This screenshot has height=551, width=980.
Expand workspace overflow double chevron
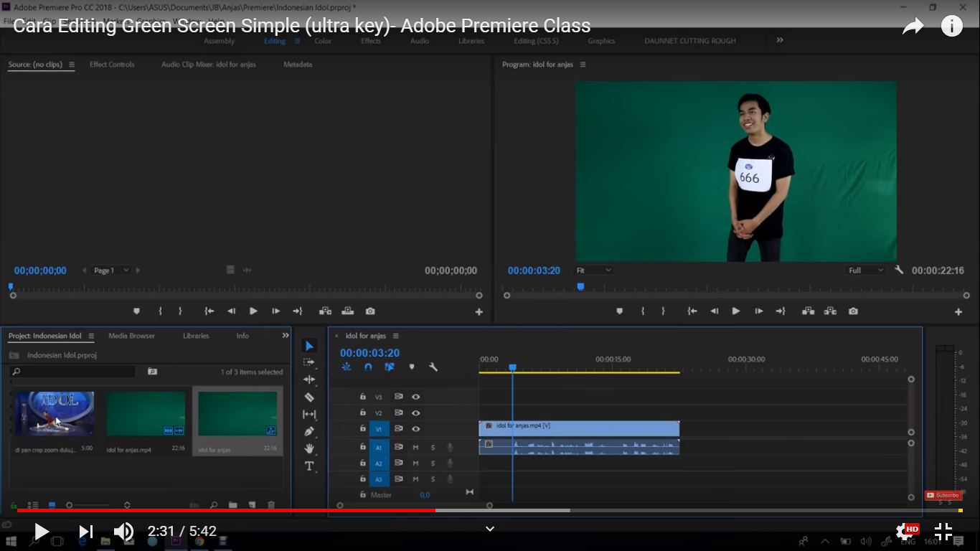pyautogui.click(x=780, y=40)
